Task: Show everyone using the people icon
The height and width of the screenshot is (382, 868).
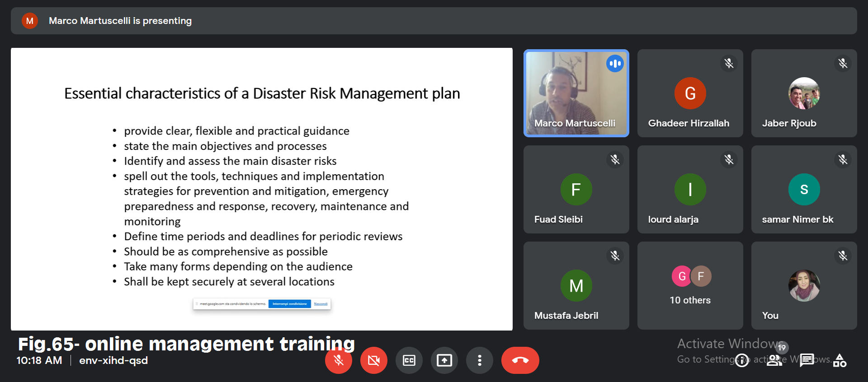Action: [x=774, y=360]
